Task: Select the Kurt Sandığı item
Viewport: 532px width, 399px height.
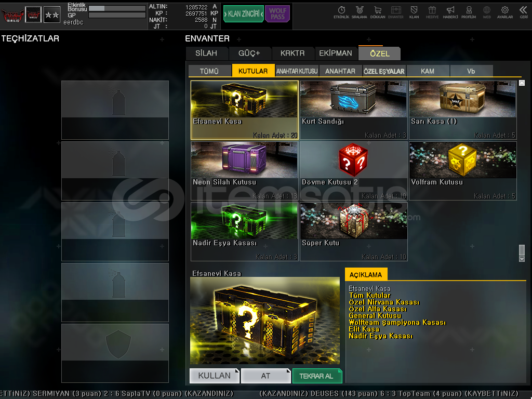Action: (x=353, y=110)
